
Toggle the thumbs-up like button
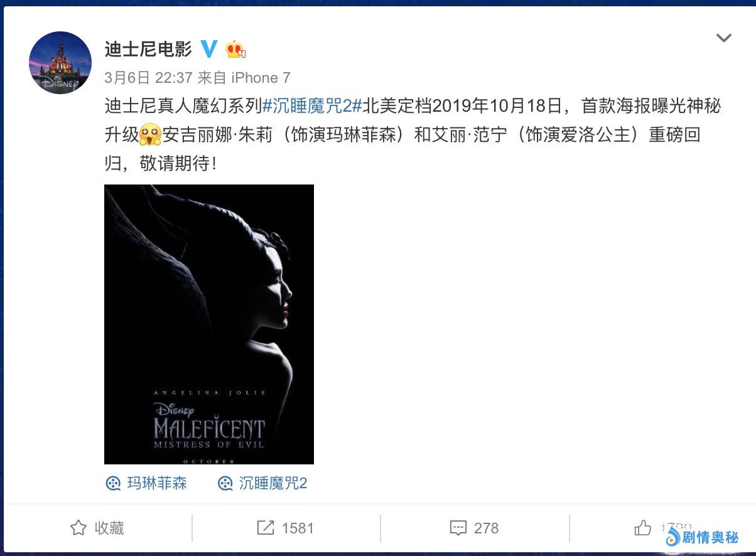point(643,528)
